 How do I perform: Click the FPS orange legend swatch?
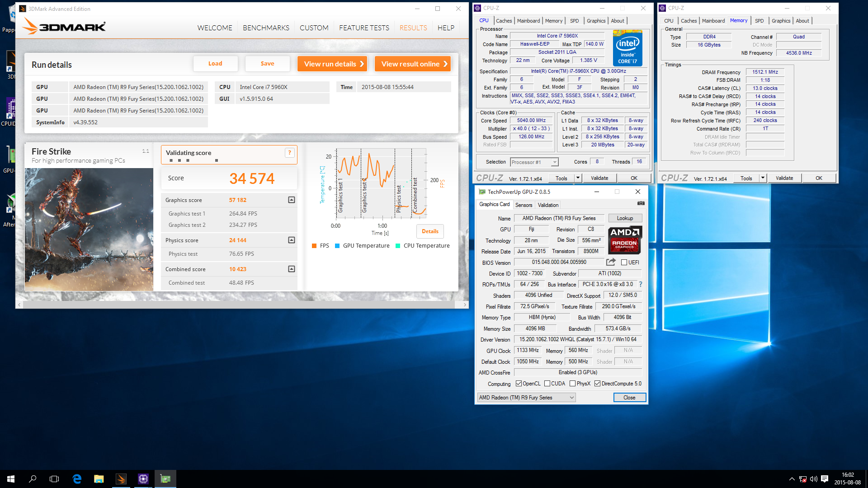click(x=314, y=246)
